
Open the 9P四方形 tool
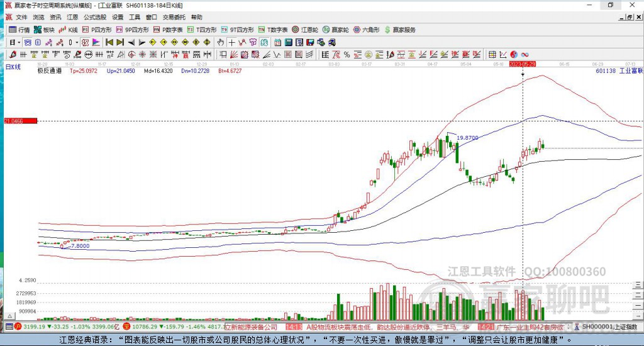pyautogui.click(x=133, y=30)
